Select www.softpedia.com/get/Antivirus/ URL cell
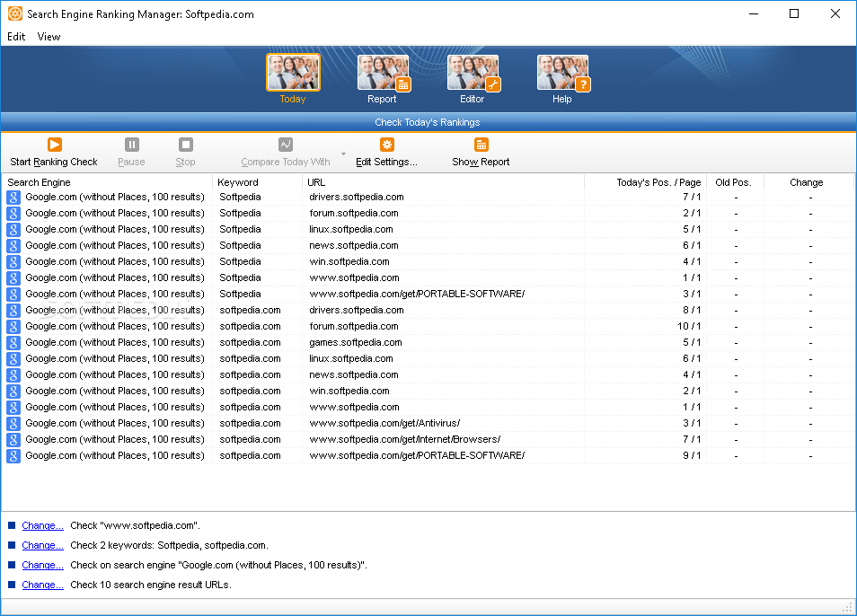The width and height of the screenshot is (857, 616). pos(384,423)
